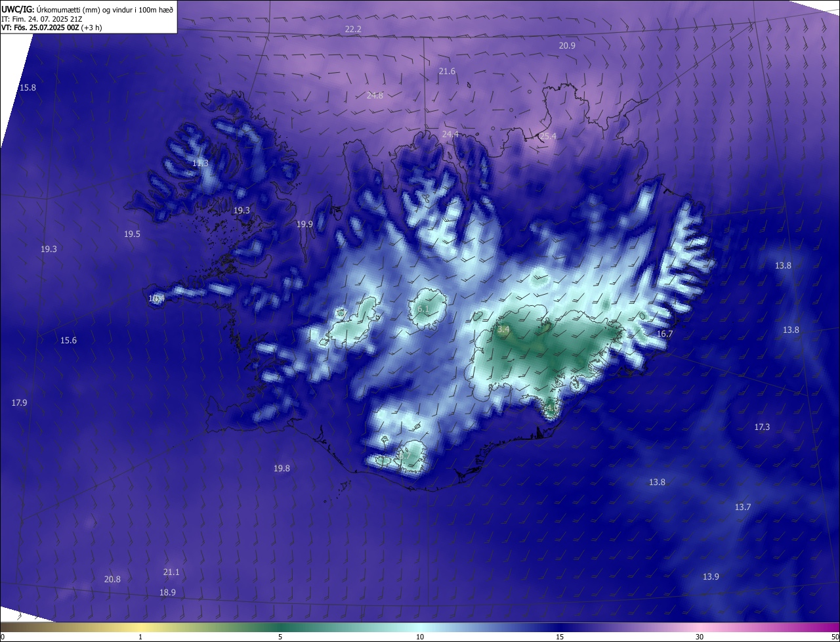Click the color scale label 10
840x642 pixels.
pos(420,637)
